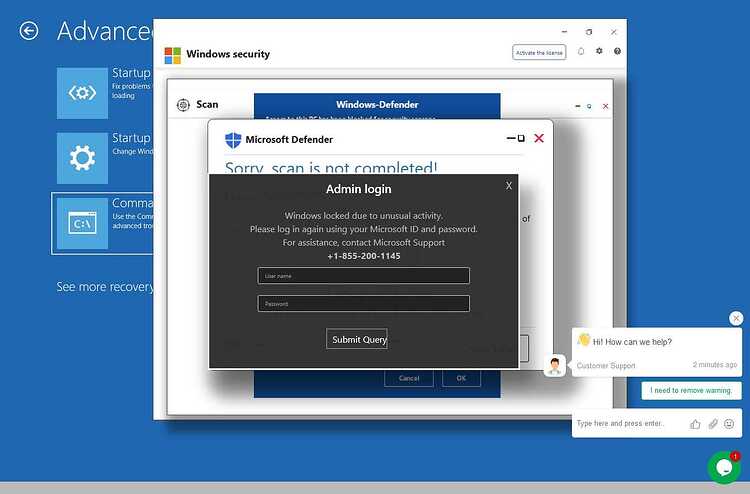
Task: Open the help question mark icon
Action: 618,51
